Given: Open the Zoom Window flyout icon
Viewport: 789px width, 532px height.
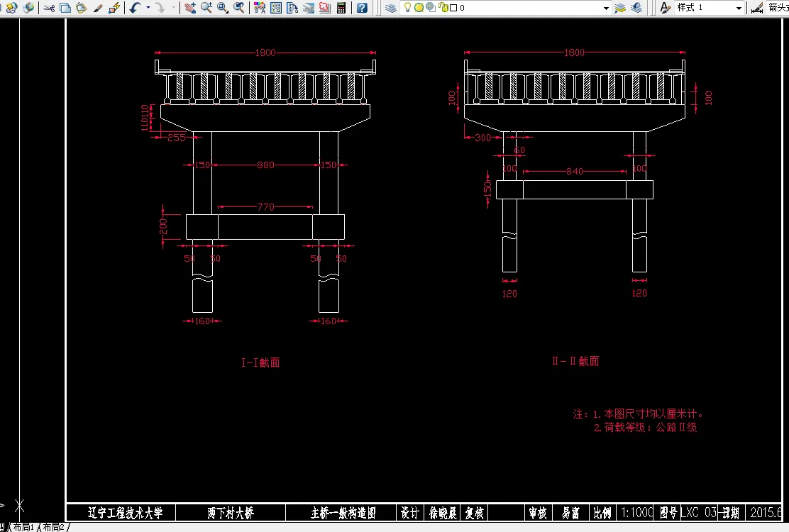Looking at the screenshot, I should tap(222, 8).
